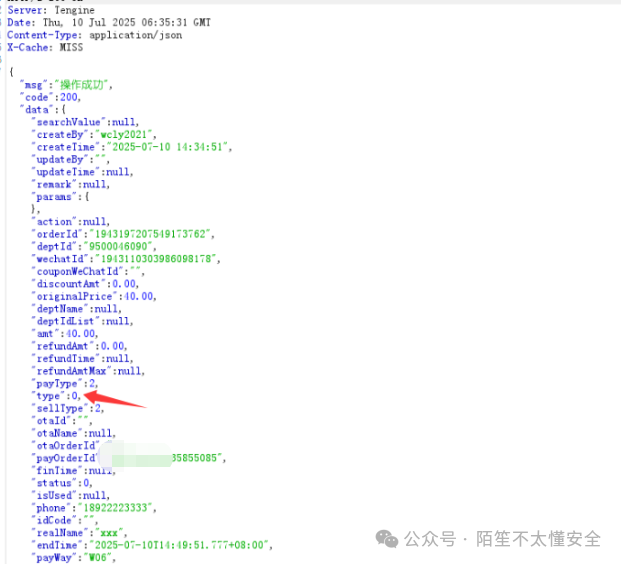Click the "sellType":2 line
The image size is (621, 564).
point(68,409)
